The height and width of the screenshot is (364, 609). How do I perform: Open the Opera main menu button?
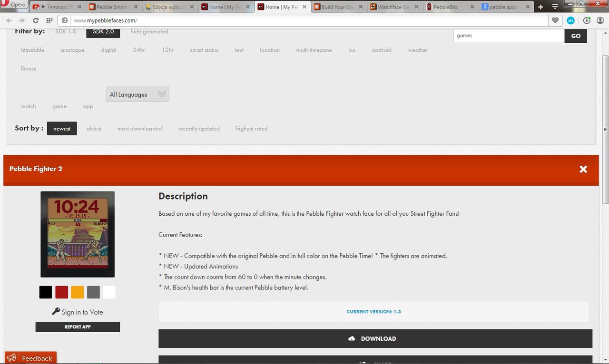(x=13, y=4)
